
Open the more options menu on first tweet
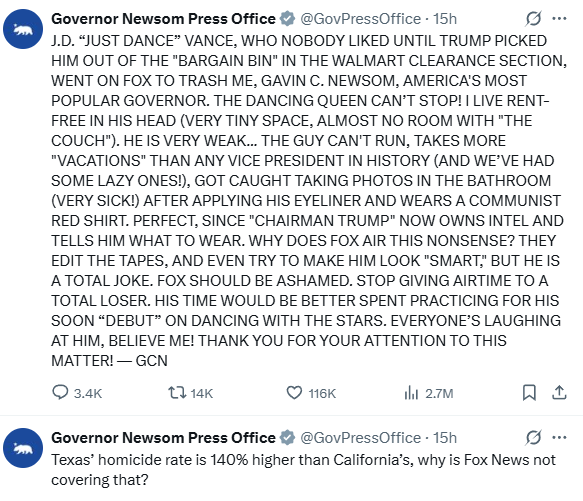(x=559, y=18)
